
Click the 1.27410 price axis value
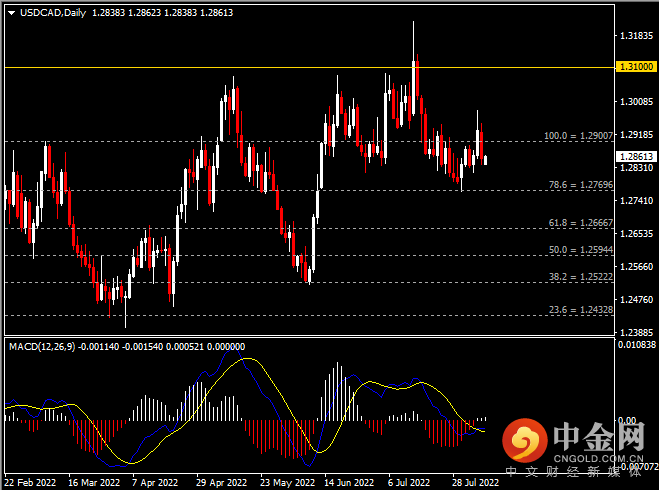point(637,201)
